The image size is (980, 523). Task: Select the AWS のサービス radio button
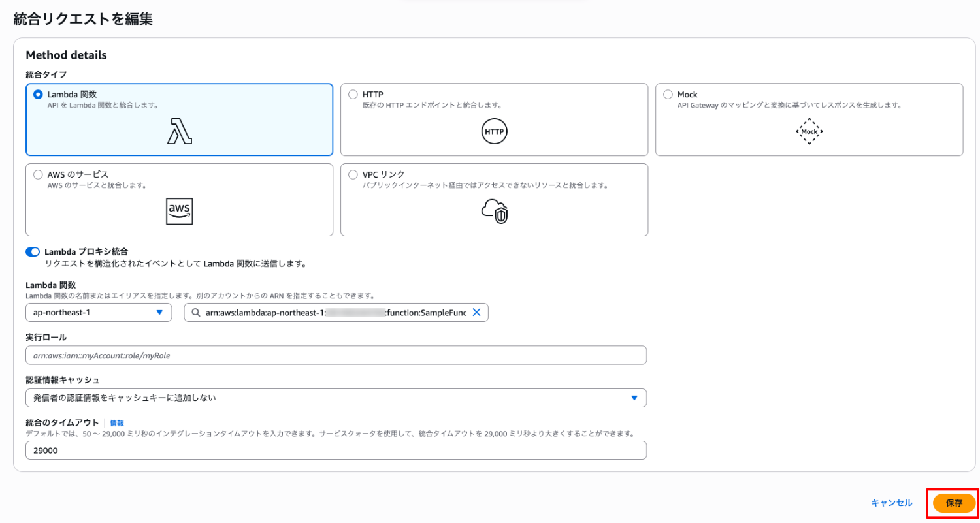(38, 175)
